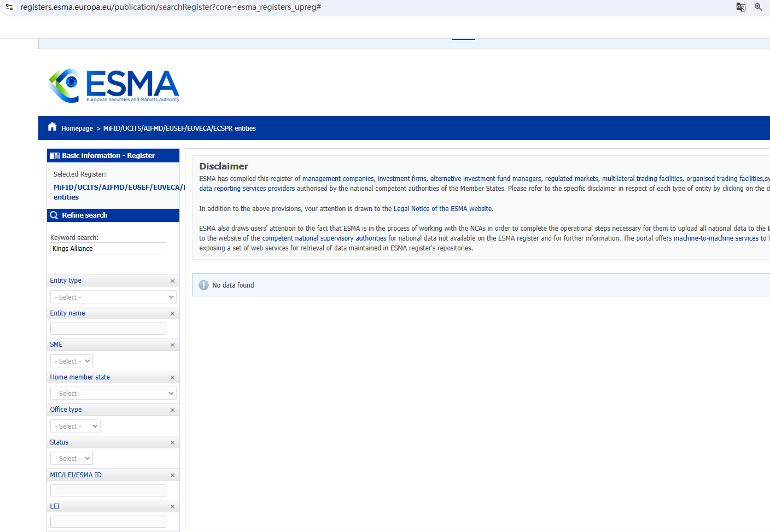Open the translate page icon

[741, 7]
